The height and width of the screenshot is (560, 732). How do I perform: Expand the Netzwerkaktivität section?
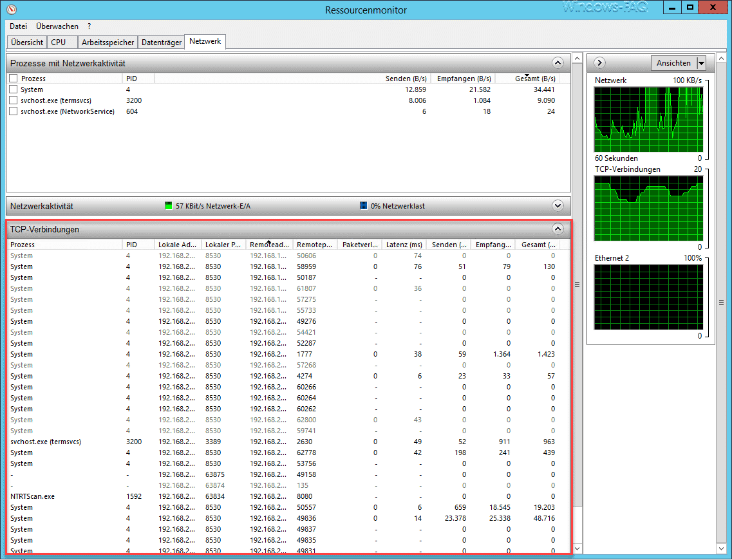558,206
